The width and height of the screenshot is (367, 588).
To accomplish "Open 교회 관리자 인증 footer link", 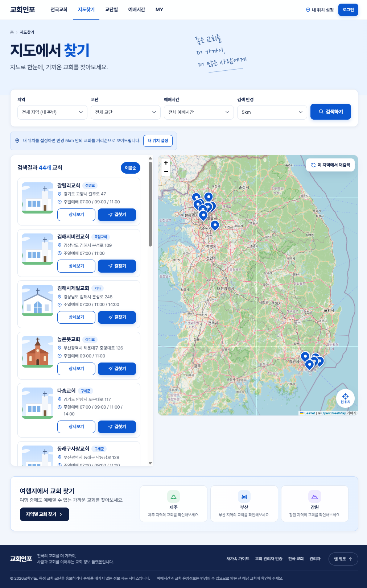I will click(269, 559).
